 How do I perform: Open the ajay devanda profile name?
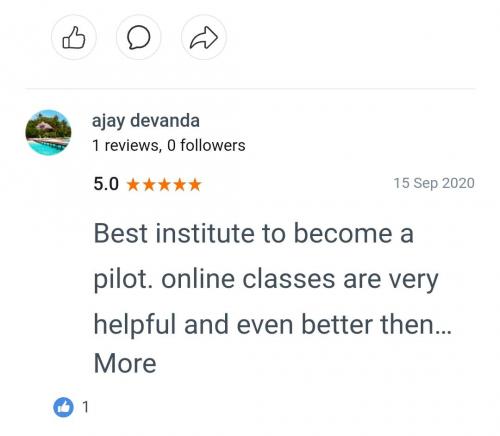tap(146, 121)
